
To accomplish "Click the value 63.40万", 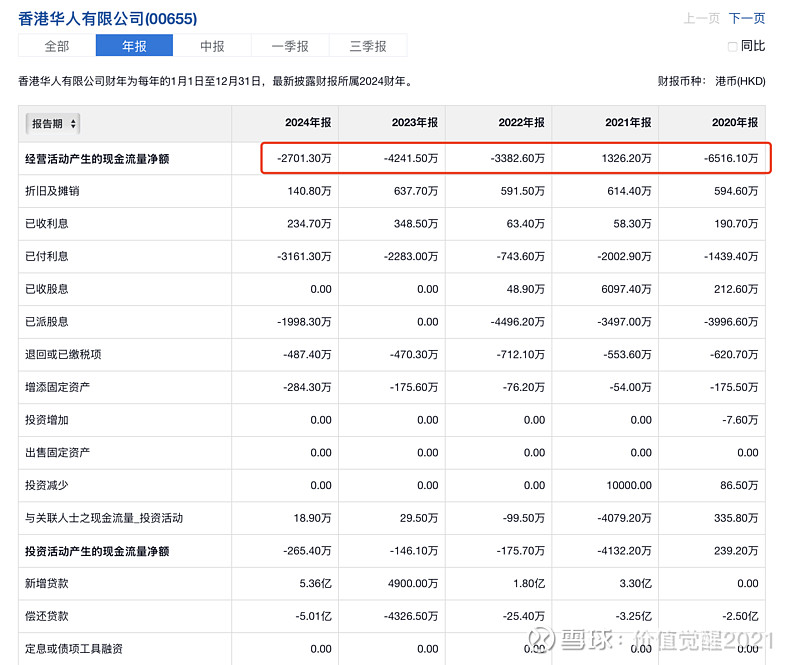I will coord(526,224).
